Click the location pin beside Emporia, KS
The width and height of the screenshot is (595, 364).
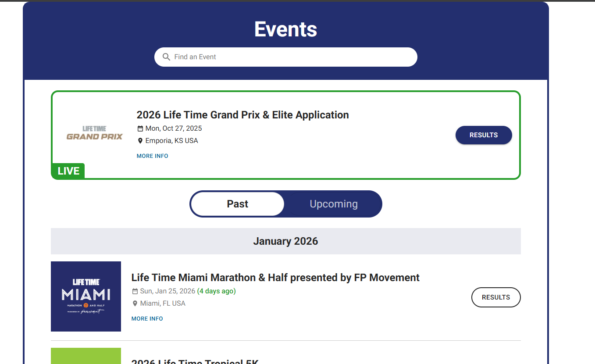[x=140, y=141]
